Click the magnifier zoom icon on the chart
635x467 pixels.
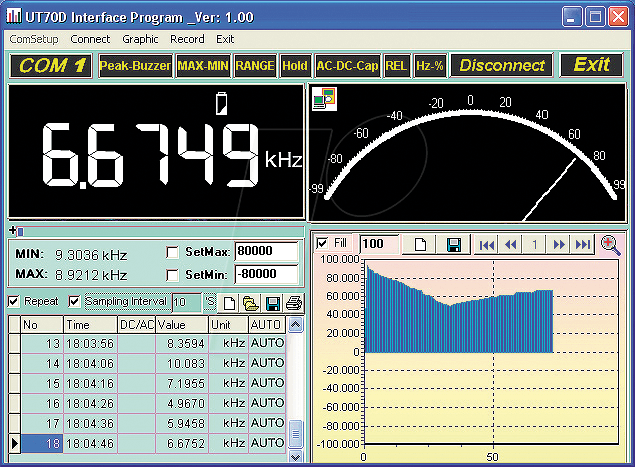pyautogui.click(x=610, y=245)
